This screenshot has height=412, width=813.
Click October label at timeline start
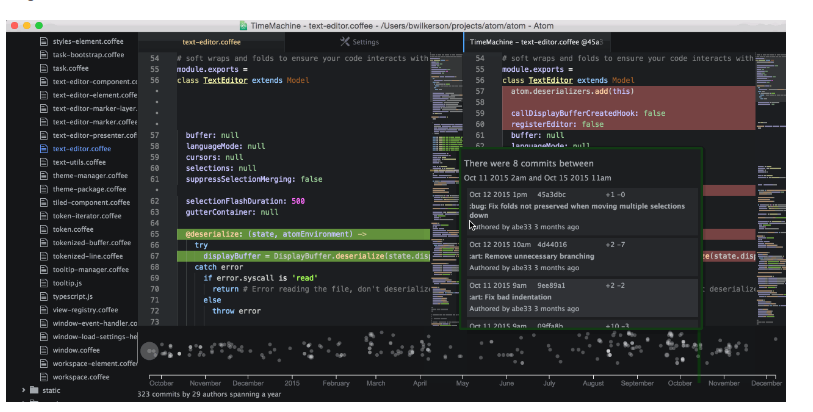(x=161, y=383)
